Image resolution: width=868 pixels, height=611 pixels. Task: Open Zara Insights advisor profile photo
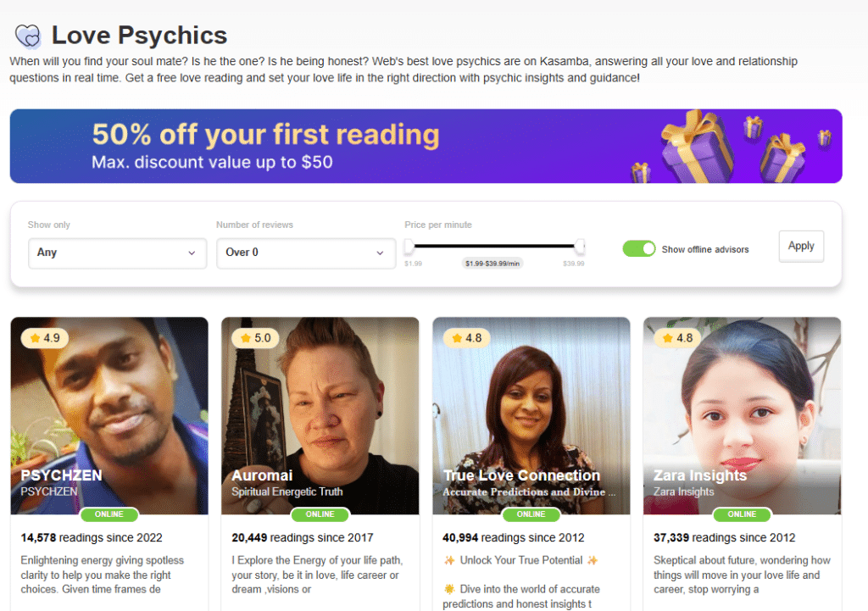[742, 415]
